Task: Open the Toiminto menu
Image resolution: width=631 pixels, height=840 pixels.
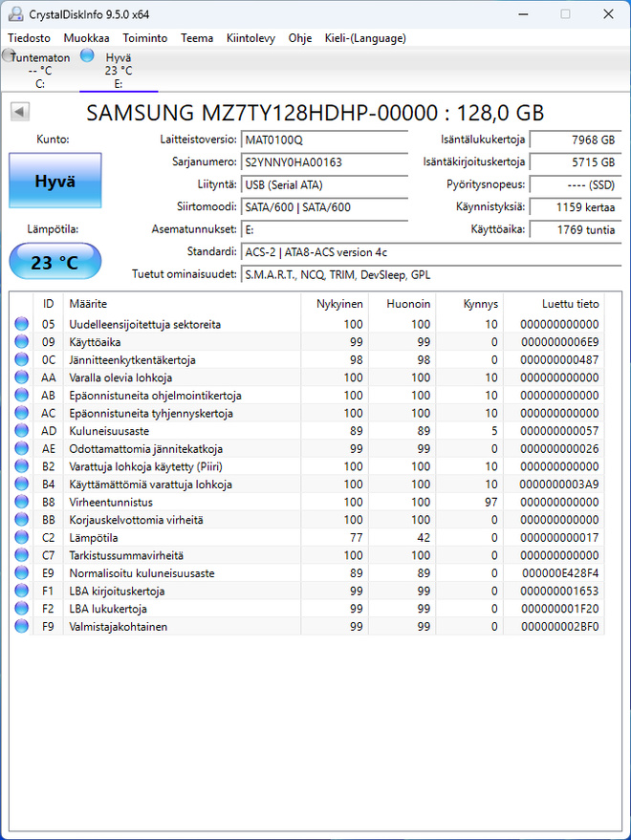Action: [x=144, y=38]
